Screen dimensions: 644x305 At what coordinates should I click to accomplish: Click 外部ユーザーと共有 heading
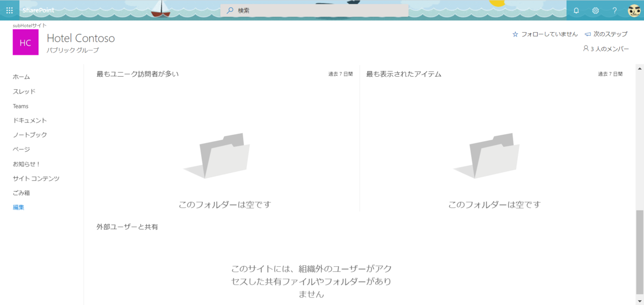pos(127,227)
